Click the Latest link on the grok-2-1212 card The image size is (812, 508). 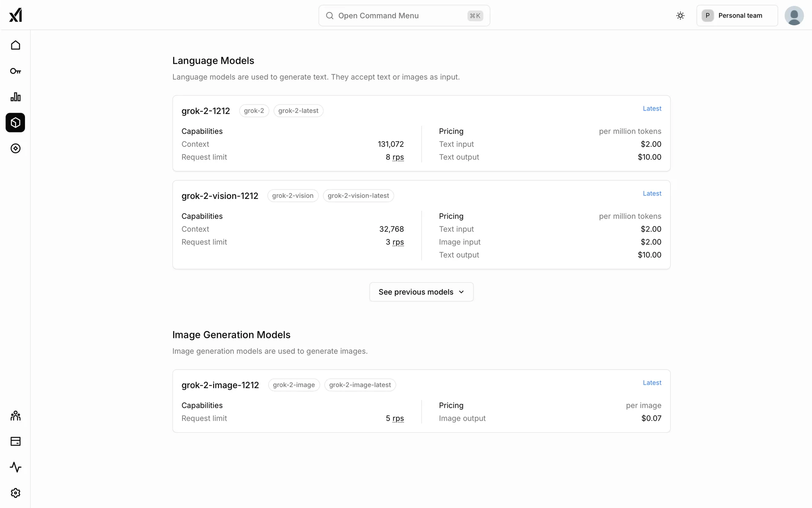(x=652, y=109)
